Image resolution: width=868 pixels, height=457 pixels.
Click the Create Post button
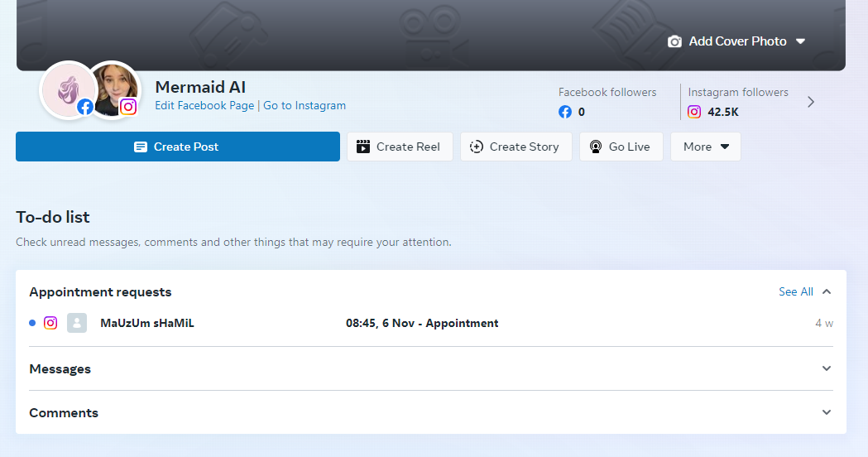tap(178, 147)
